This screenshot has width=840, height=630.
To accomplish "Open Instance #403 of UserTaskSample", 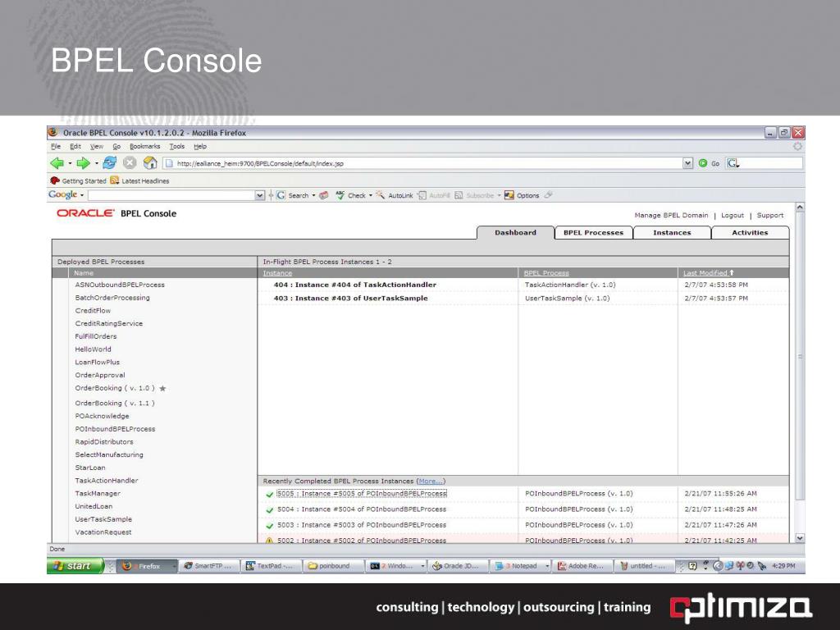I will tap(350, 299).
